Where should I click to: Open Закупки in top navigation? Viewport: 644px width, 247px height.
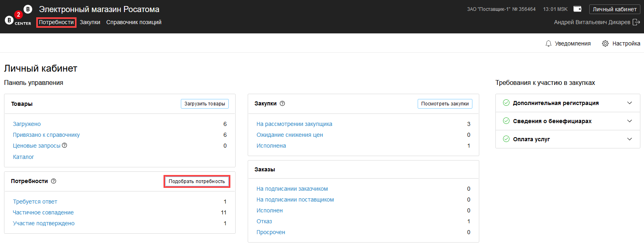[90, 22]
